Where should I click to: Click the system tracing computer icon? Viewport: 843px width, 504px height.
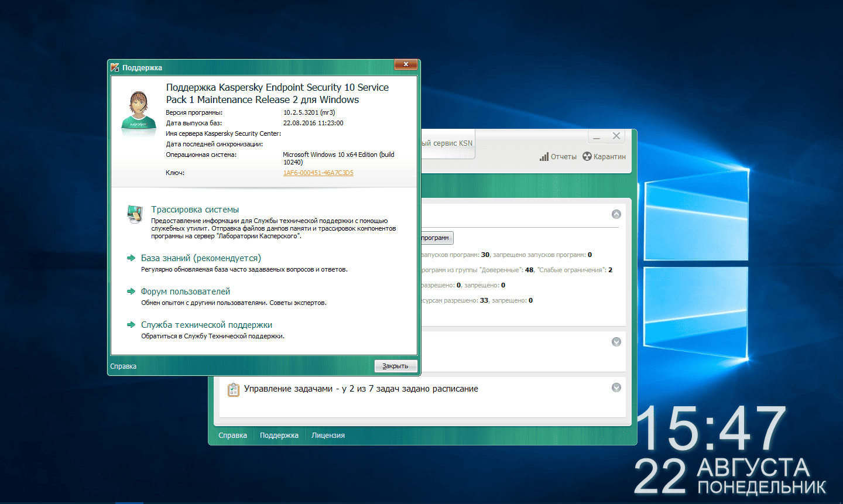135,214
